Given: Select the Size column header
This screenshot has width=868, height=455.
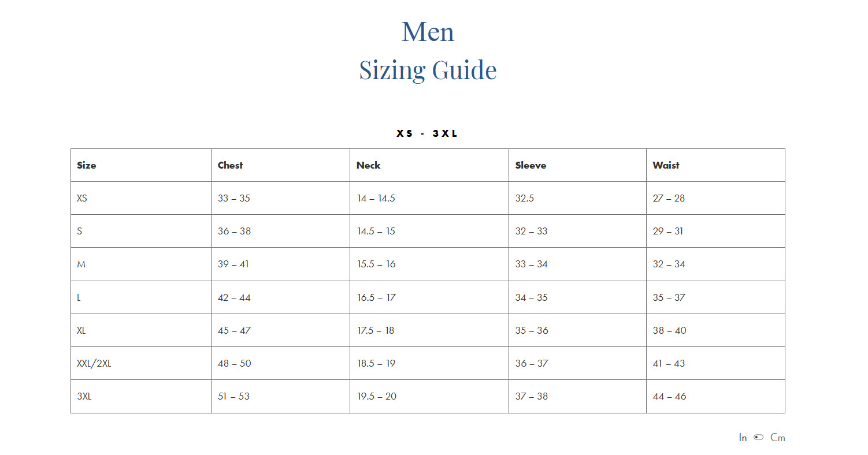Looking at the screenshot, I should pos(87,165).
